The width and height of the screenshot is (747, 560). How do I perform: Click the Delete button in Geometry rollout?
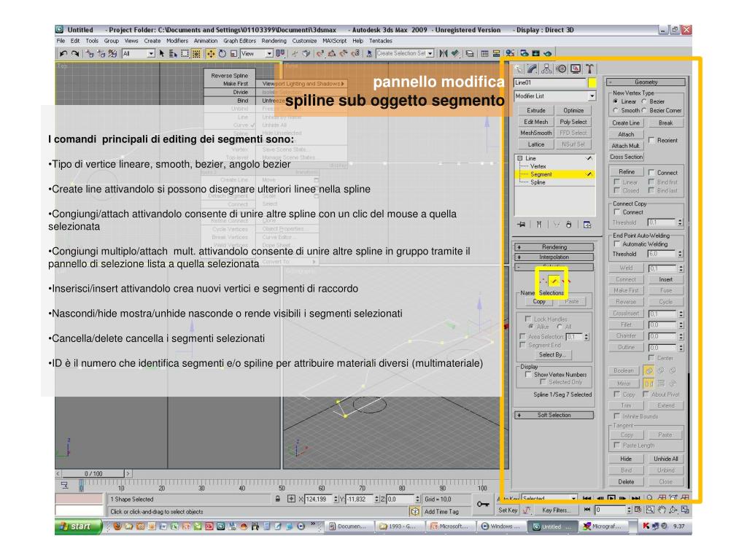(x=626, y=482)
